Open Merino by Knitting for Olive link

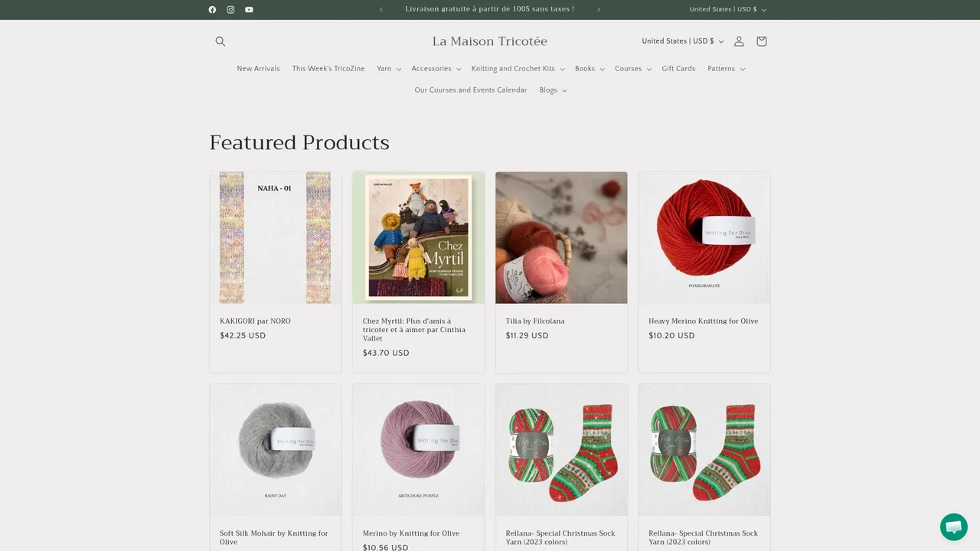pyautogui.click(x=411, y=533)
